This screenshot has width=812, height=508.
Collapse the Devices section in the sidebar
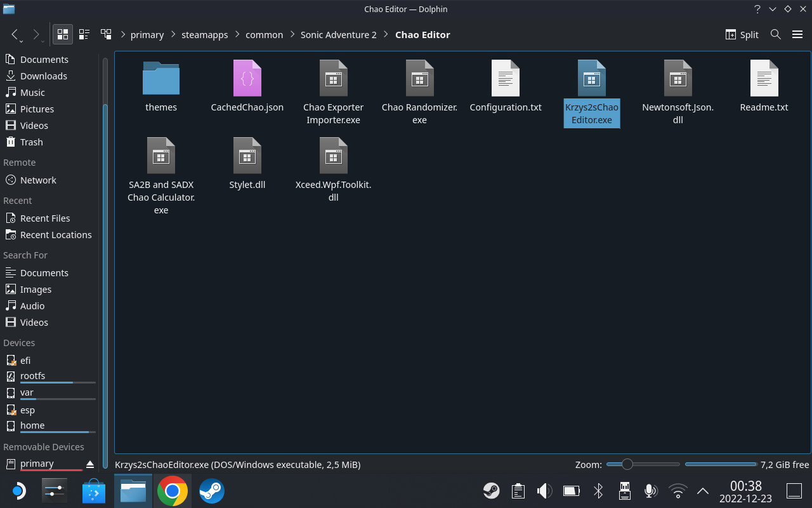[19, 342]
